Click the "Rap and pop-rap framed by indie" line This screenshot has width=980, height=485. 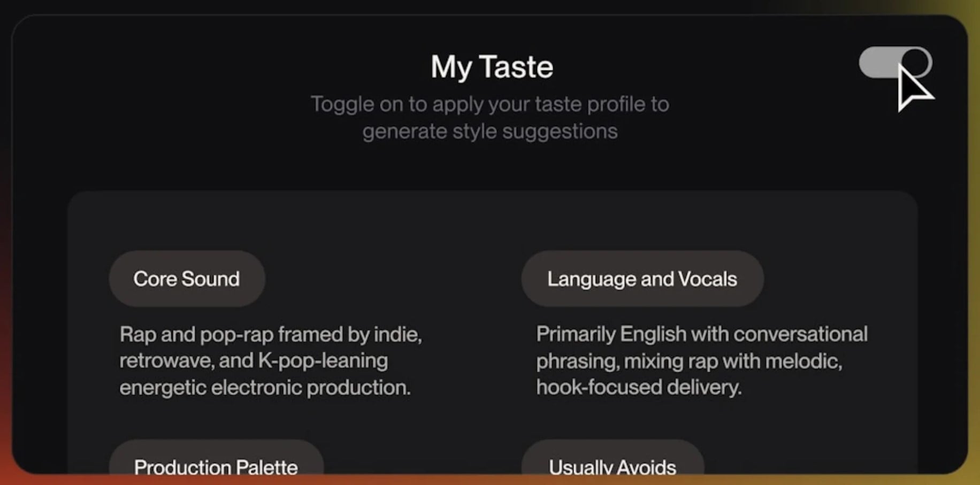(x=270, y=335)
